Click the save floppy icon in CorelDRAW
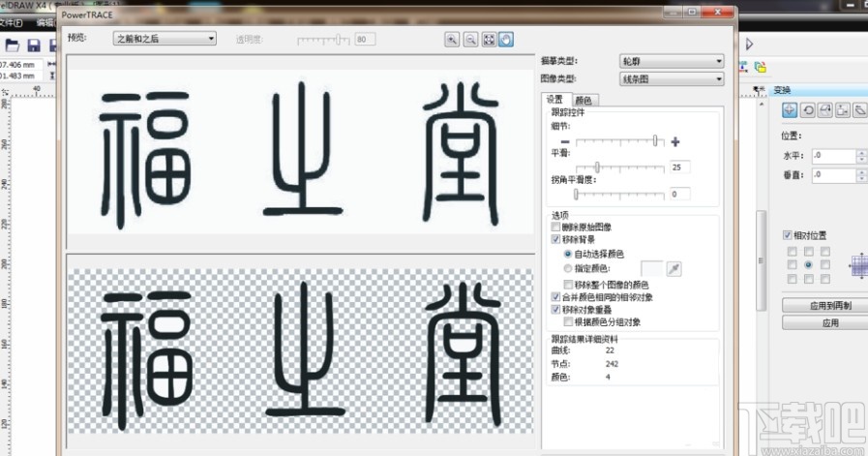868x456 pixels. tap(34, 46)
